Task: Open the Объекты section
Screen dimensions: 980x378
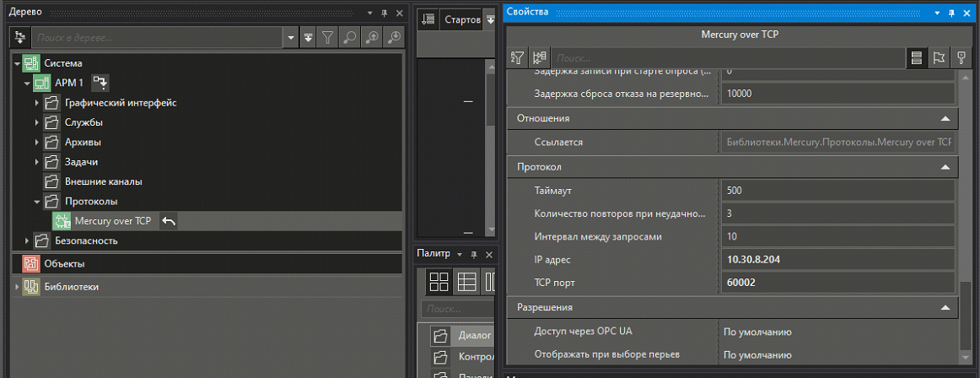Action: 207,263
